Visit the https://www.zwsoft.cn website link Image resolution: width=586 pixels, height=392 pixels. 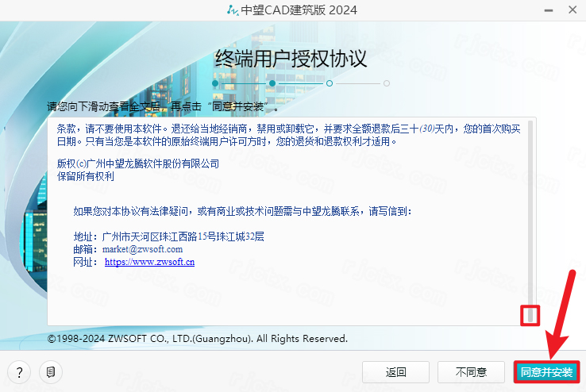(149, 262)
